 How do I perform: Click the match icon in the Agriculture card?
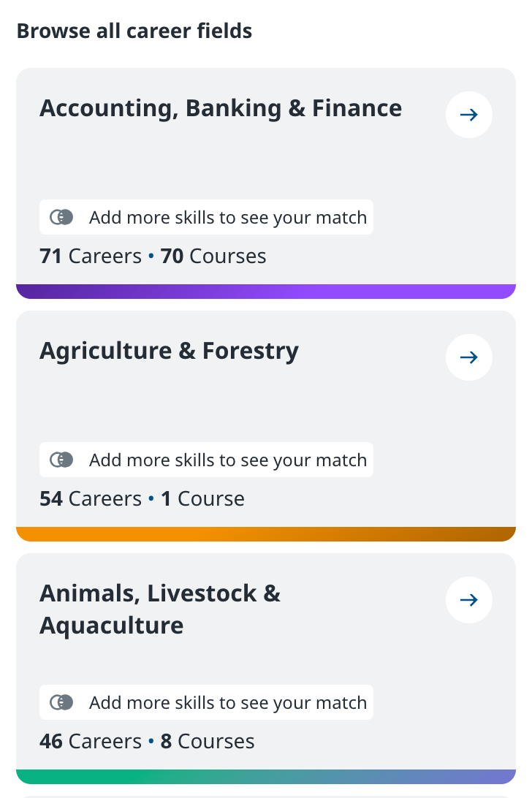[62, 460]
